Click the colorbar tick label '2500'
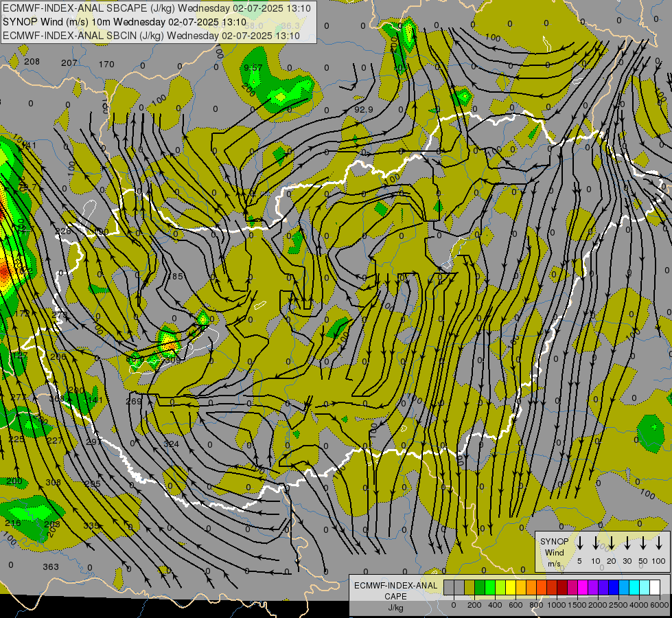This screenshot has width=672, height=618. pos(618,605)
